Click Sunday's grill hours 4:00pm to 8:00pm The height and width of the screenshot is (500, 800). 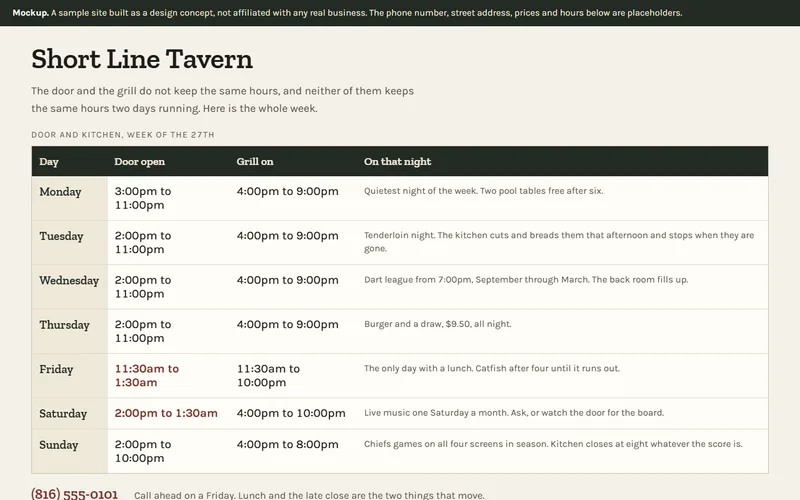[287, 444]
